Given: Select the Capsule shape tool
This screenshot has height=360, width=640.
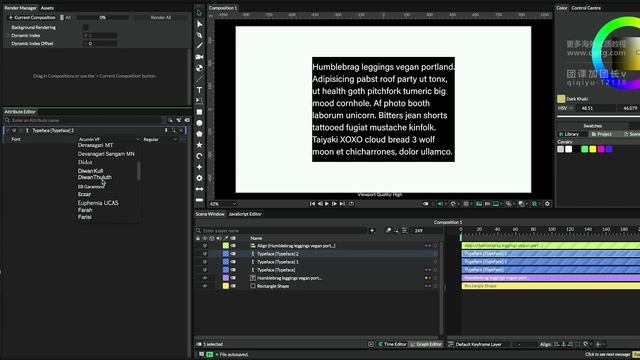Looking at the screenshot, I should tap(199, 200).
